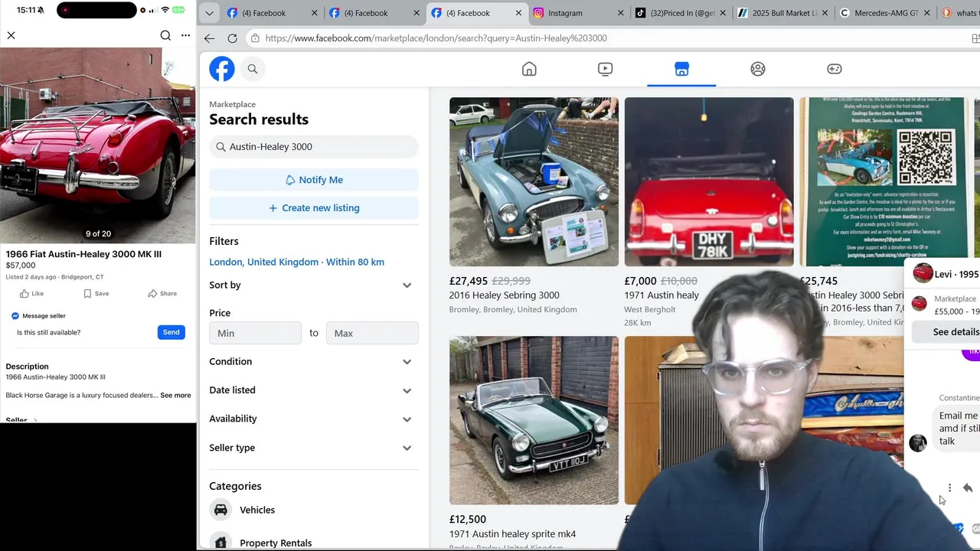This screenshot has width=980, height=551.
Task: Switch to the Priced In TikTok tab
Action: coord(680,13)
